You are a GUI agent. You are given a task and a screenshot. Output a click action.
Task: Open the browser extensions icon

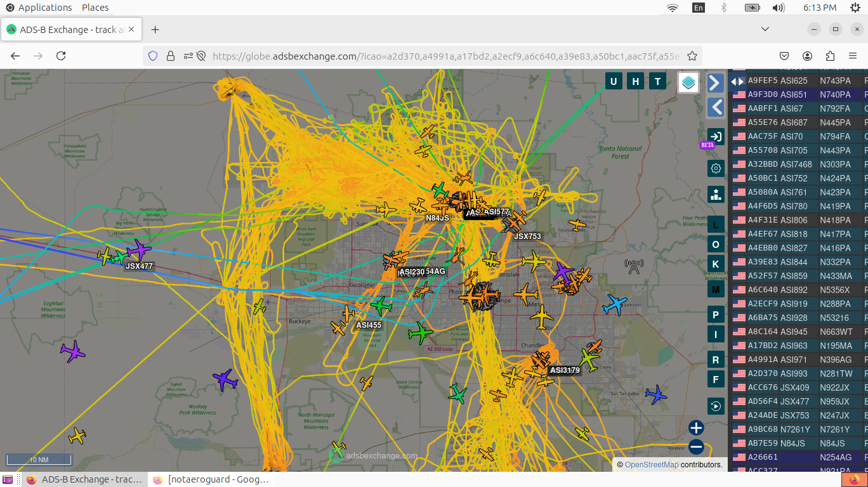coord(830,56)
